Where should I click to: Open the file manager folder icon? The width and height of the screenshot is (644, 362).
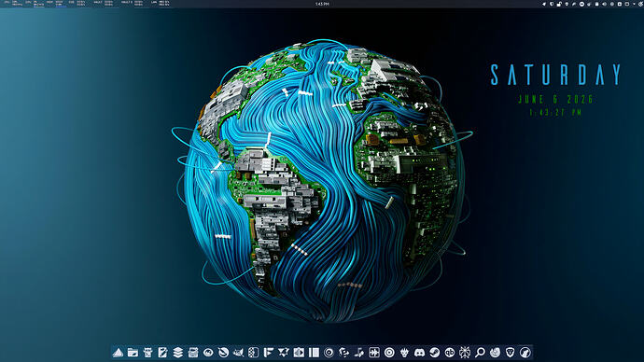pyautogui.click(x=133, y=352)
